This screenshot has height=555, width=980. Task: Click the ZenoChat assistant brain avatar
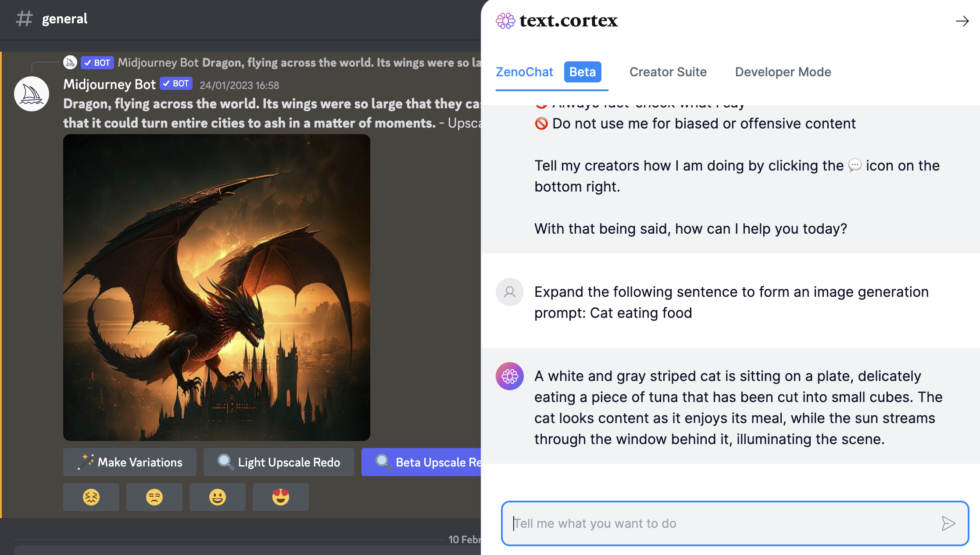coord(509,376)
